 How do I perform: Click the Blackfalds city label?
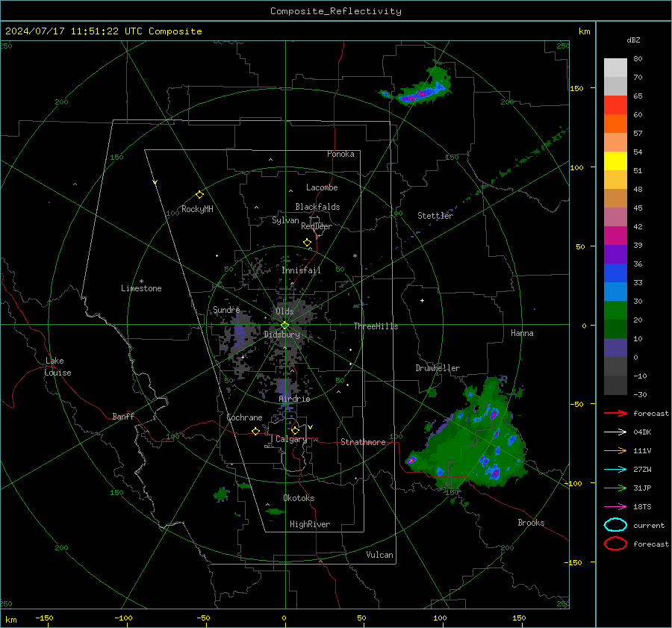pyautogui.click(x=317, y=207)
